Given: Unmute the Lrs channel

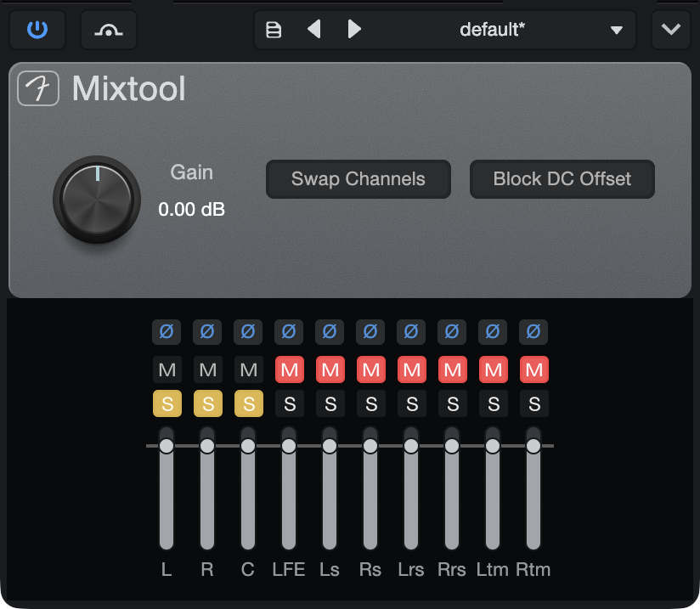Looking at the screenshot, I should coord(412,369).
